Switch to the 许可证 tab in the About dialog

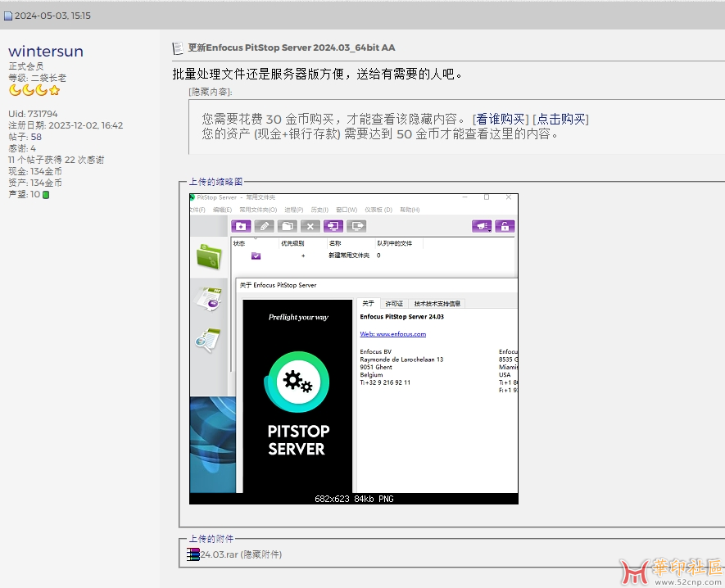pyautogui.click(x=394, y=304)
